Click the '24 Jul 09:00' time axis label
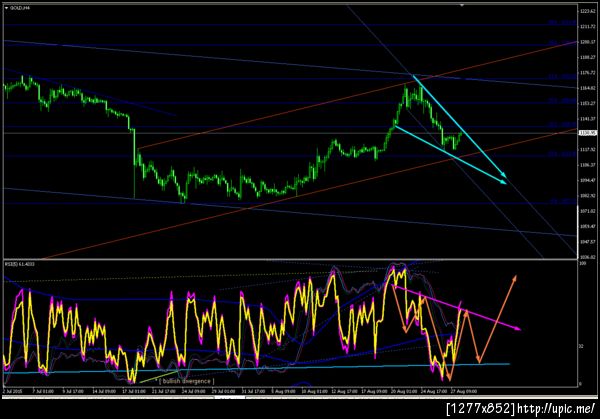 click(192, 391)
